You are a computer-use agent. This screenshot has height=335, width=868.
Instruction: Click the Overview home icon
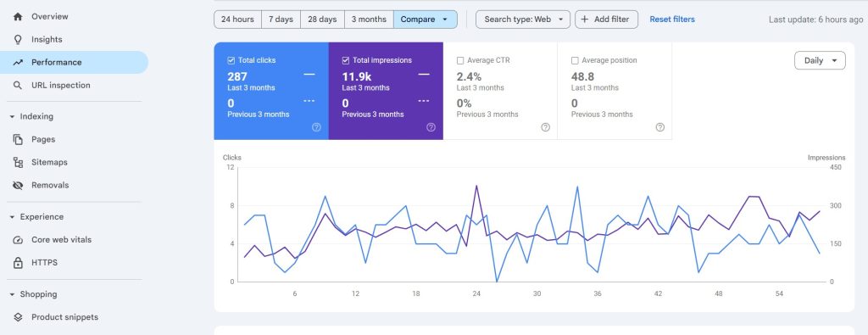18,17
